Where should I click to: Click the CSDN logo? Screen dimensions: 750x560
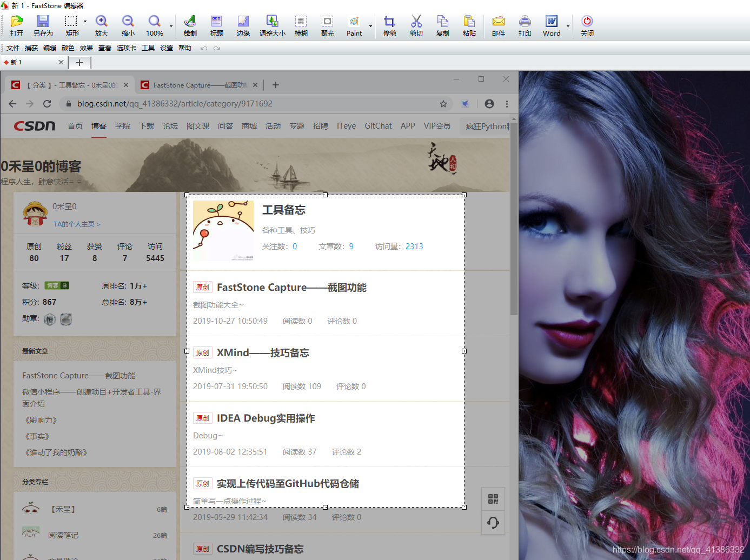[x=35, y=126]
